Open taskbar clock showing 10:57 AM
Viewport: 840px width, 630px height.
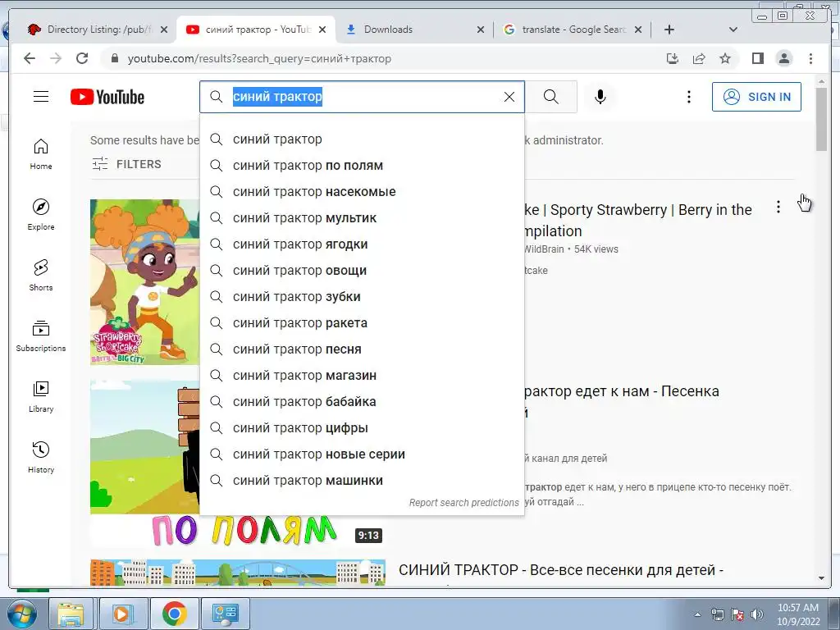tap(798, 614)
